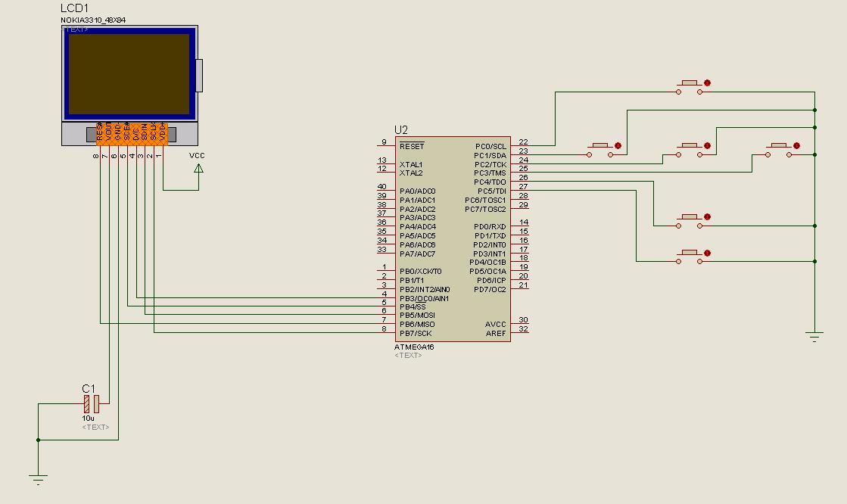Click the PD5/OC1A pin label

(487, 272)
